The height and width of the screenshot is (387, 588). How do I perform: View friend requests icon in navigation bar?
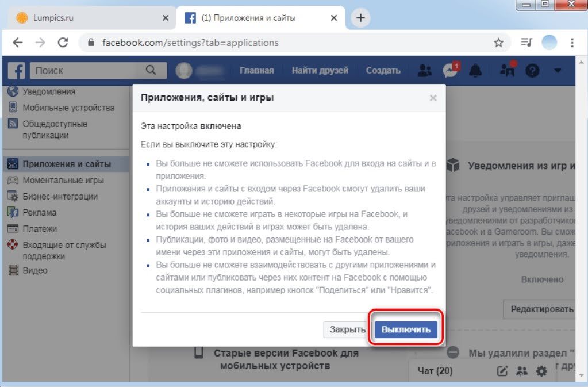[x=425, y=70]
